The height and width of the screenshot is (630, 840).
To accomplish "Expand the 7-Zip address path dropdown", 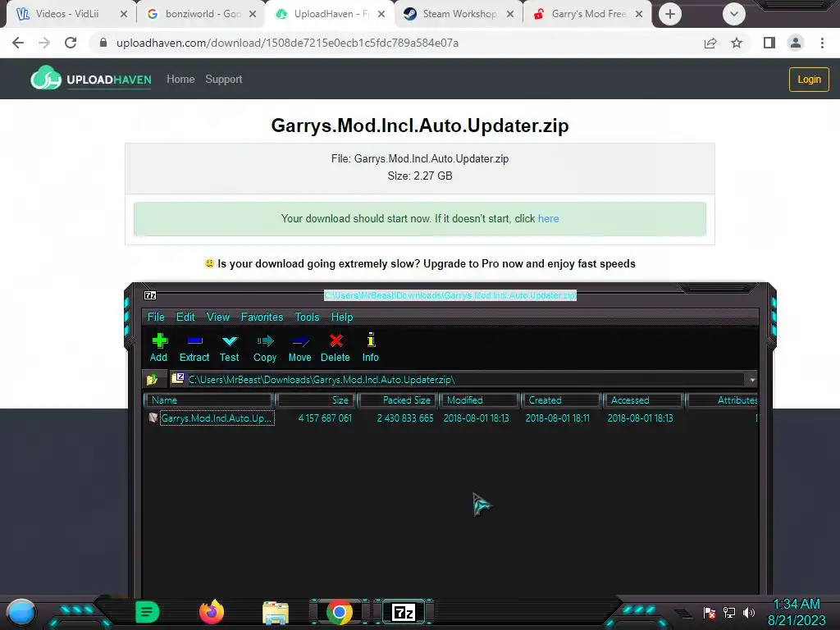I will coord(752,380).
